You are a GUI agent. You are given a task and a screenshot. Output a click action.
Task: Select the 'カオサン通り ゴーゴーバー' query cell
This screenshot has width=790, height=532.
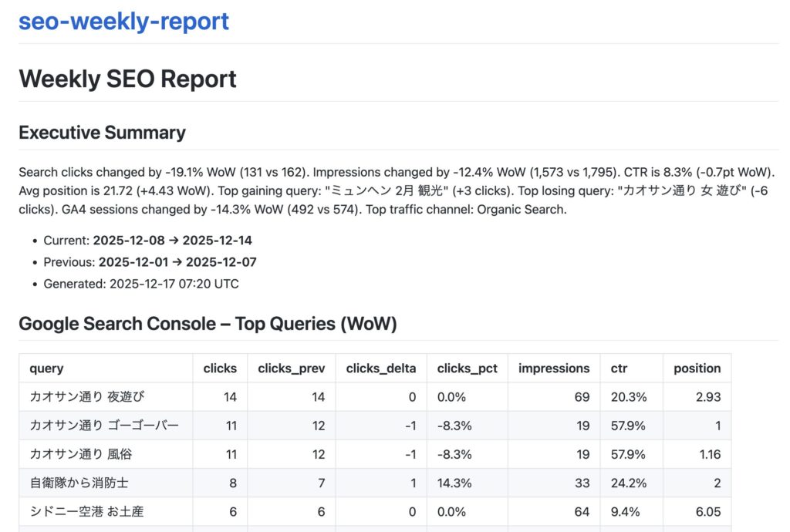click(104, 426)
